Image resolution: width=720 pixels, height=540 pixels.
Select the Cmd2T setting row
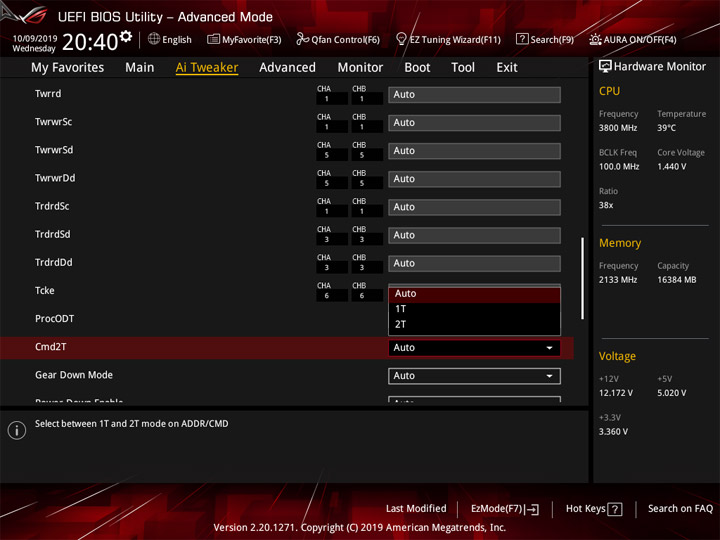point(287,348)
